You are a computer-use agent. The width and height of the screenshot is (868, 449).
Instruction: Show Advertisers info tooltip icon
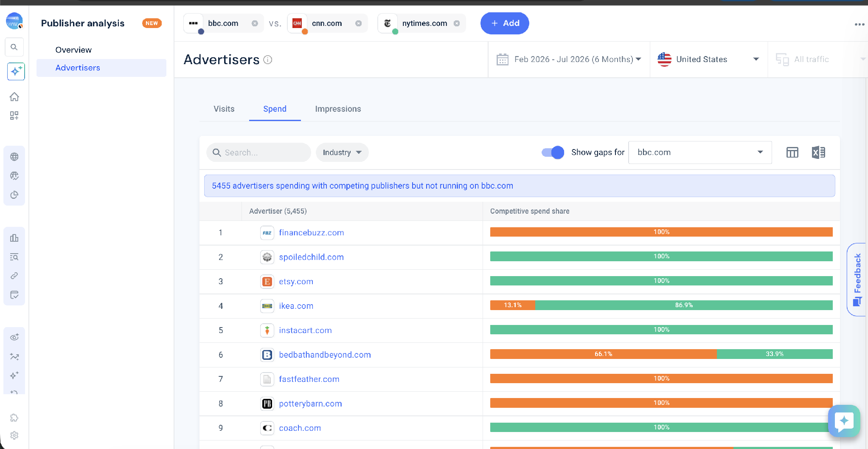[x=268, y=60]
